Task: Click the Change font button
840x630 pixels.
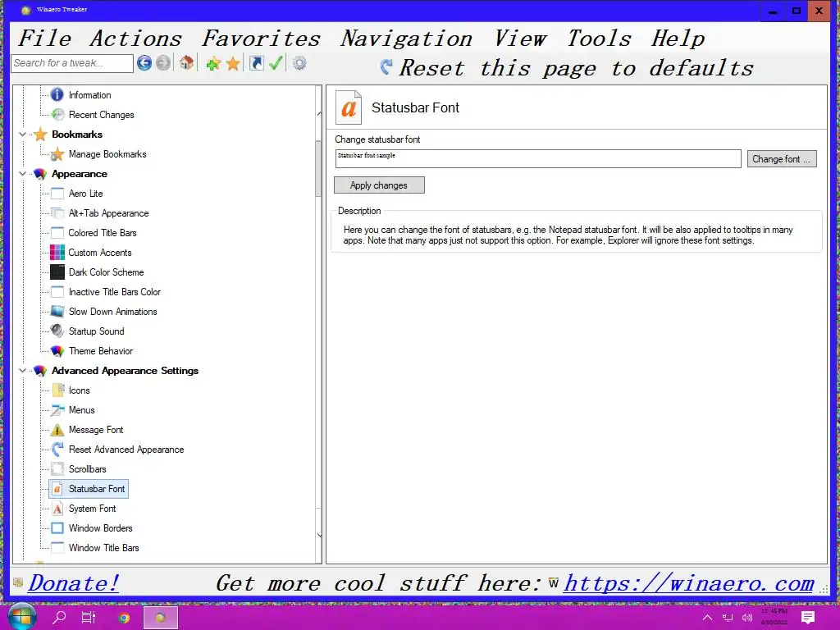Action: tap(782, 159)
